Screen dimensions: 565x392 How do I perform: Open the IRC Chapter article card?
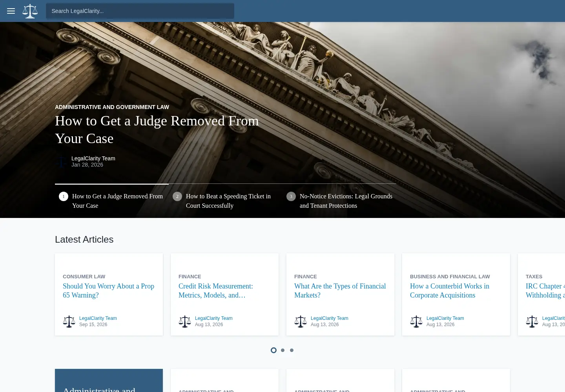(545, 290)
